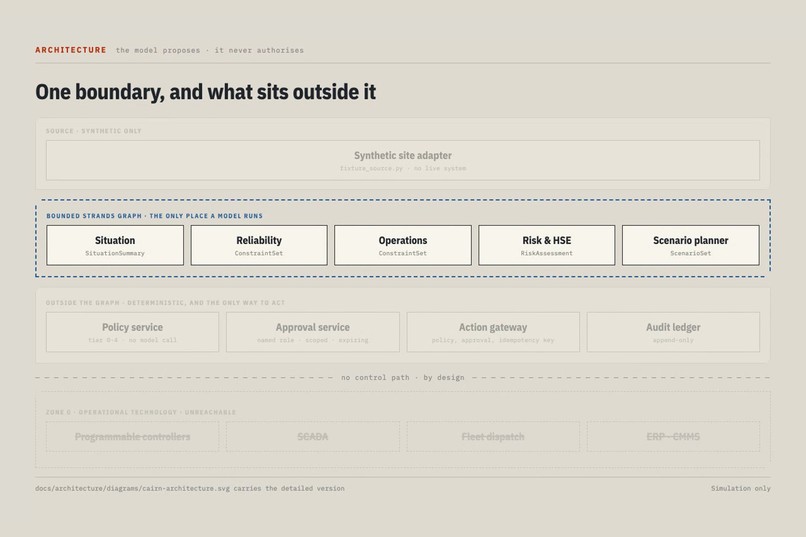Click 'named role · scoped · expiring' text
Screen dimensions: 806x537
tap(313, 340)
